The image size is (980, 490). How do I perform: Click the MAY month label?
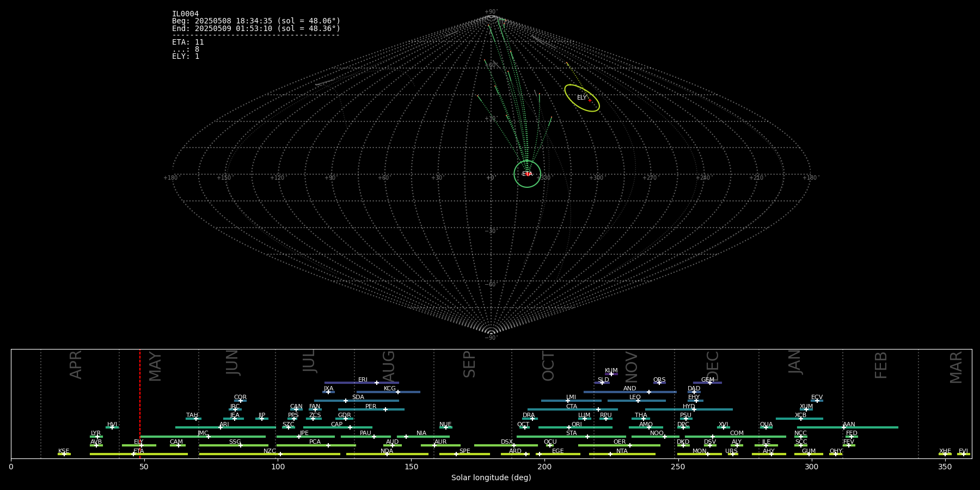point(155,366)
